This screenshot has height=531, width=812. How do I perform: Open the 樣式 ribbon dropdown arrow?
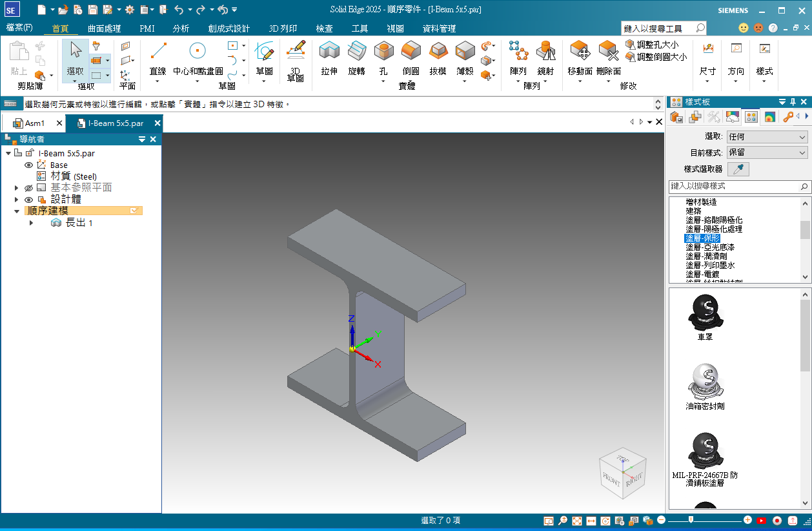764,81
